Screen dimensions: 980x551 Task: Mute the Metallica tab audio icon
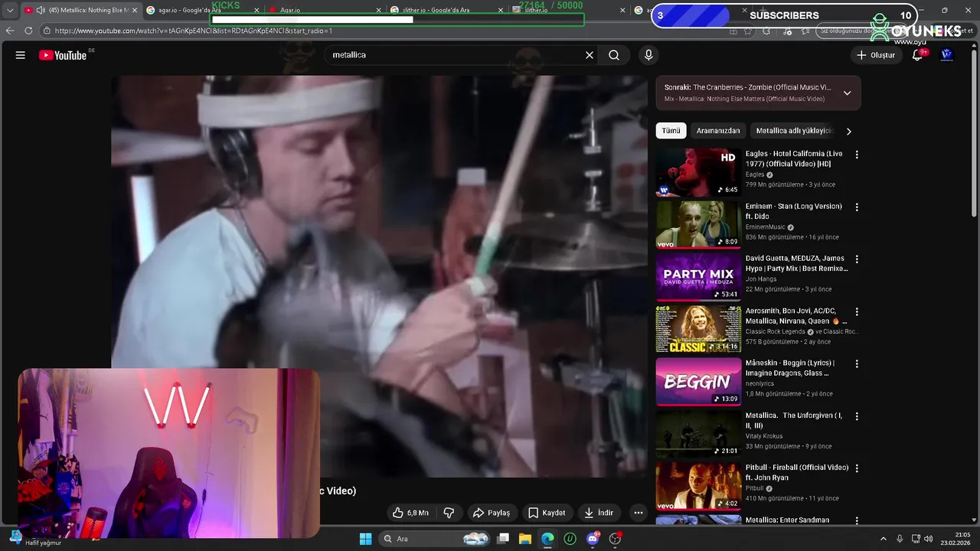pos(40,10)
